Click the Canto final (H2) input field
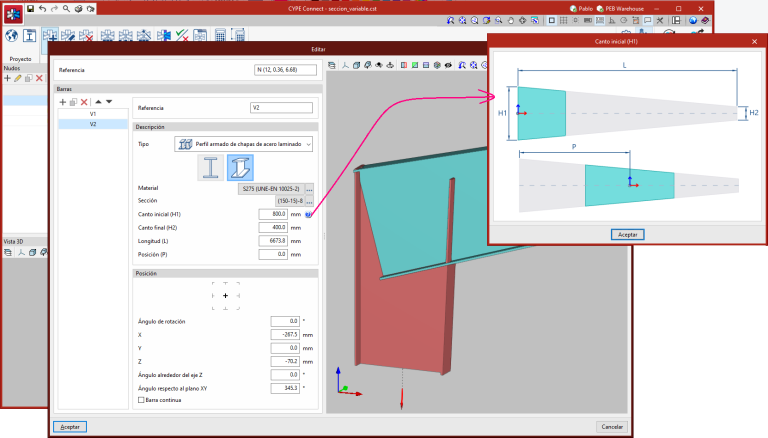Screen dimensions: 768x438 coord(272,228)
